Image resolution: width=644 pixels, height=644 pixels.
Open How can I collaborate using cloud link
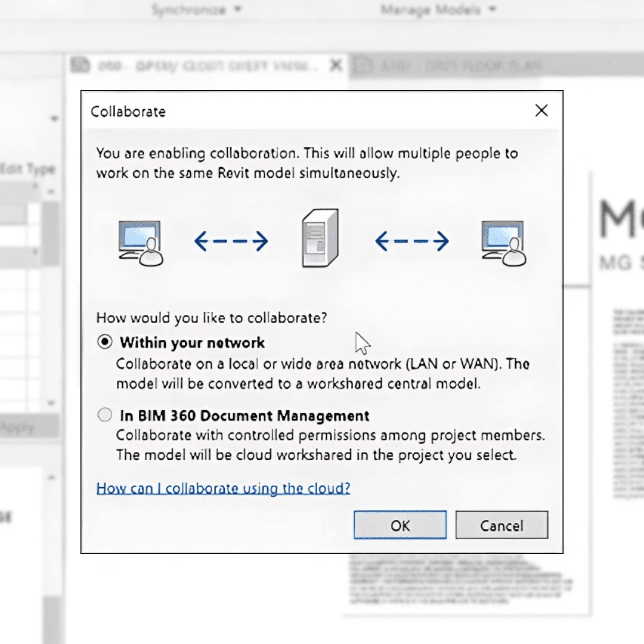223,488
